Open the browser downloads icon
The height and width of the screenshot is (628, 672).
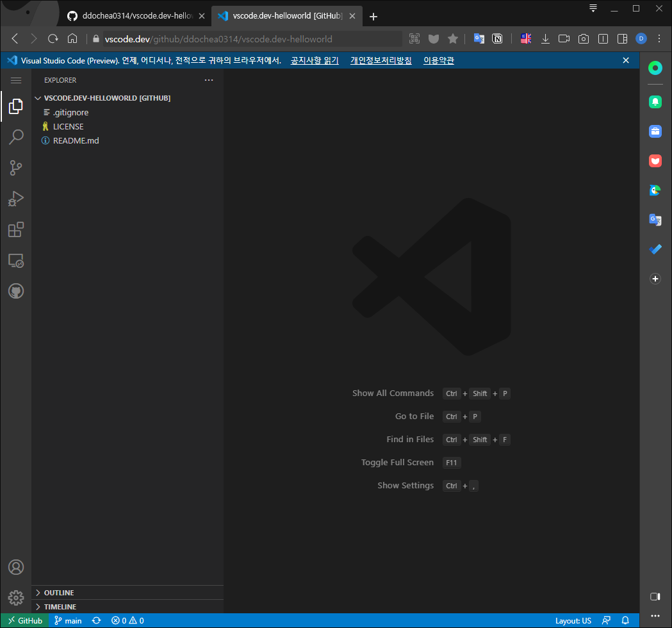[545, 39]
